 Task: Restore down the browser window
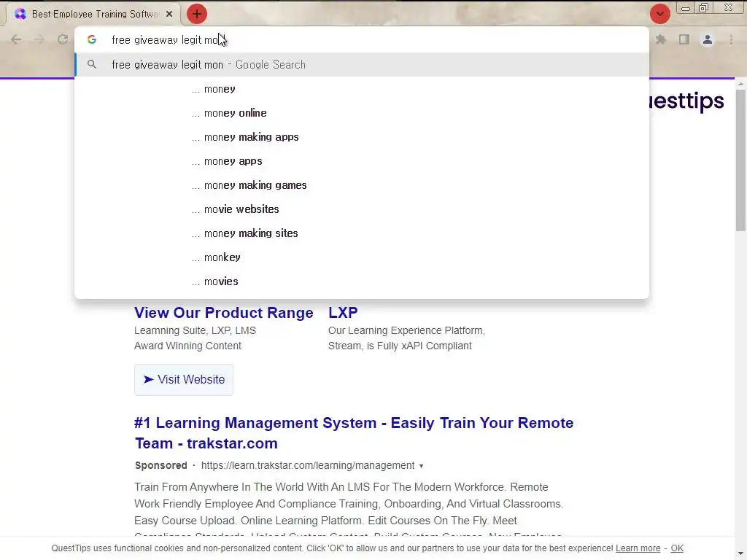point(704,8)
